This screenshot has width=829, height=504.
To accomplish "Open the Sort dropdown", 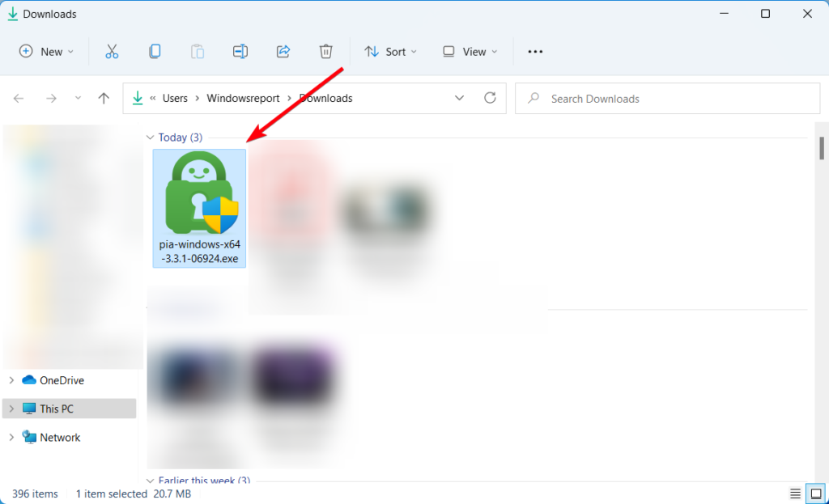I will click(391, 51).
